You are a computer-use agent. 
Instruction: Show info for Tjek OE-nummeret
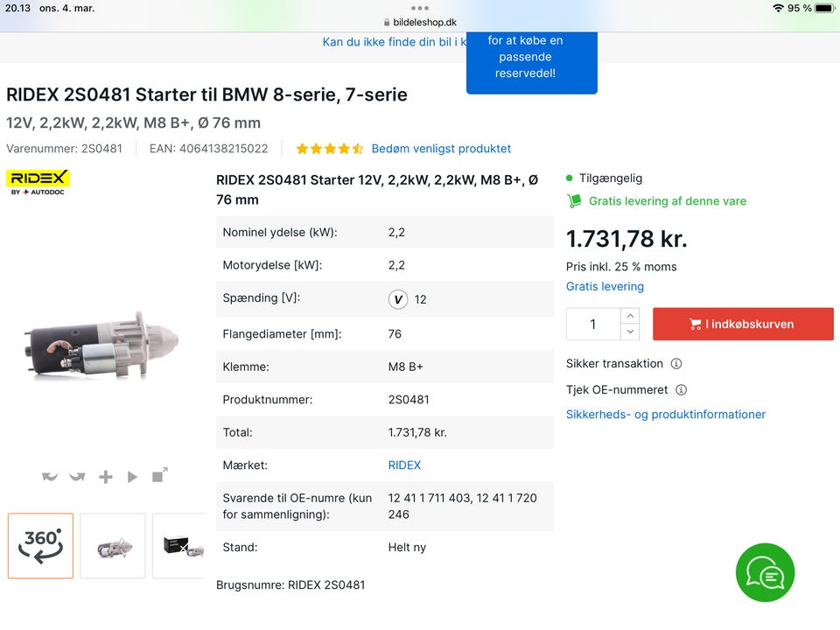click(x=681, y=390)
